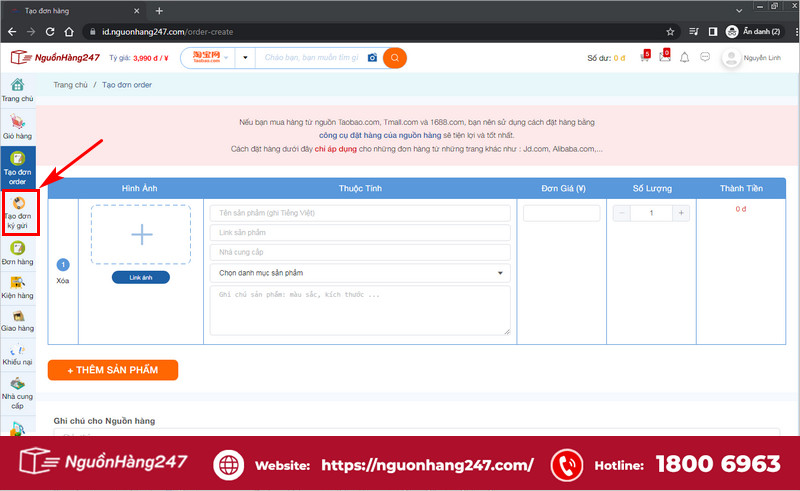Open the shopping cart icon in header

644,57
